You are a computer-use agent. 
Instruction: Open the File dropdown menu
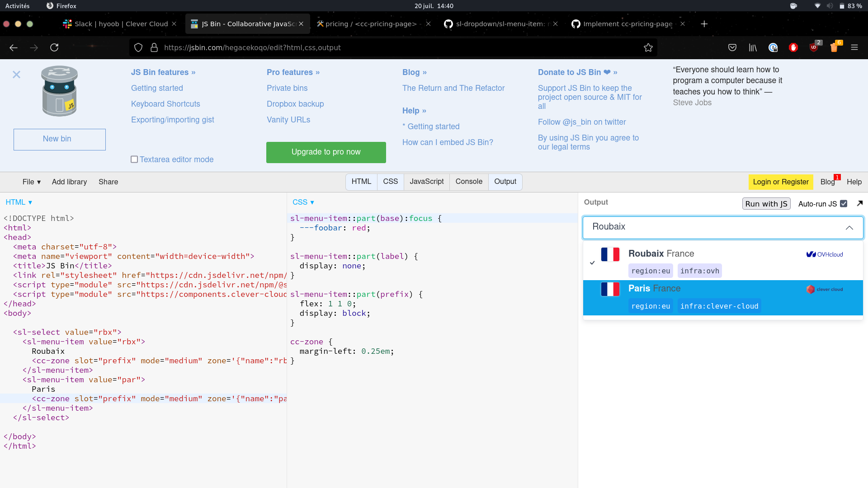point(32,182)
